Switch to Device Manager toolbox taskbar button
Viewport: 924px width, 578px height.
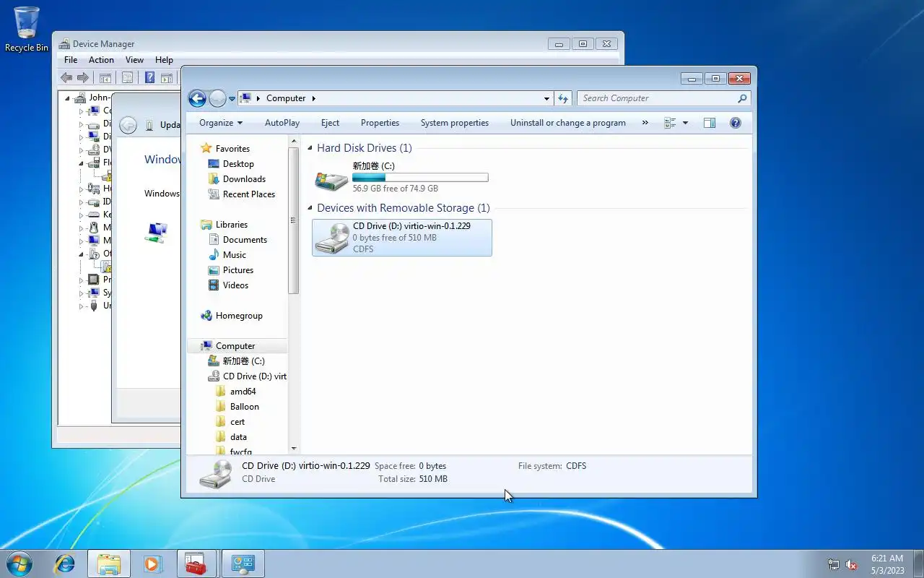[x=196, y=564]
